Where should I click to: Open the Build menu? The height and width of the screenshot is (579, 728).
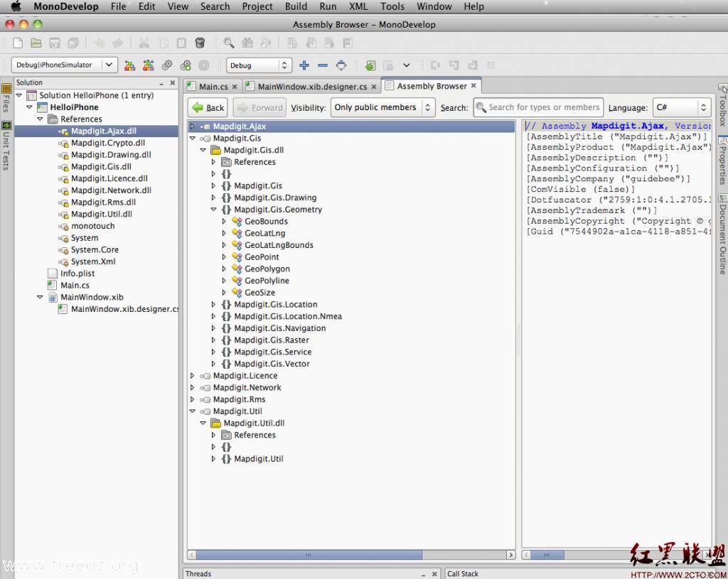[x=296, y=6]
